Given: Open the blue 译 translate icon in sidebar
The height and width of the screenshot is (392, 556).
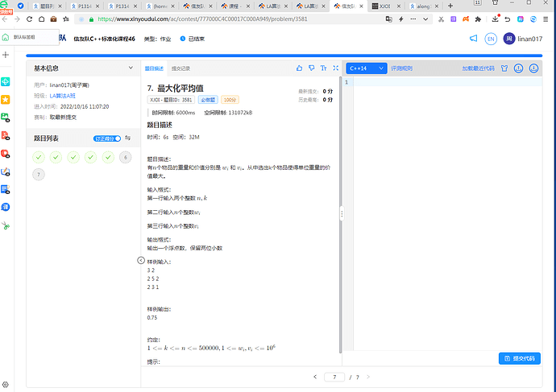Looking at the screenshot, I should pyautogui.click(x=6, y=207).
